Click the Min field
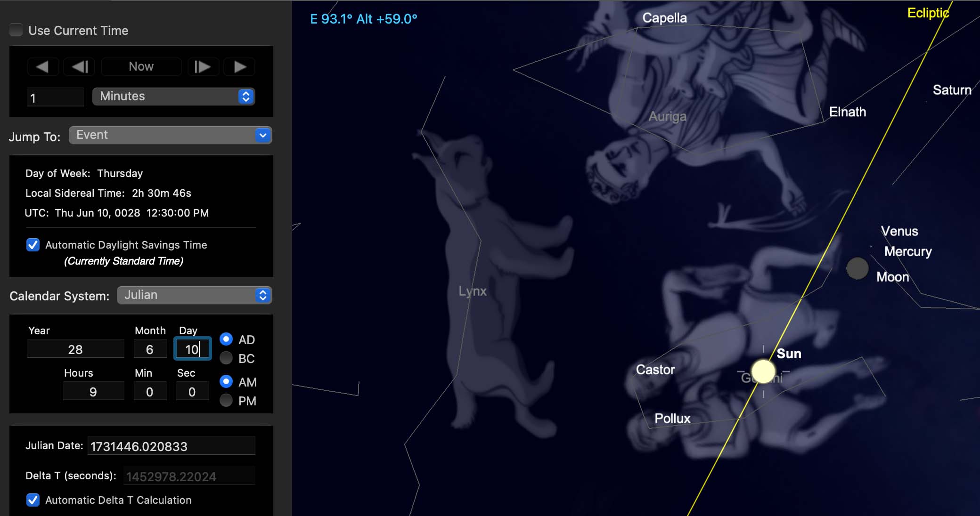The height and width of the screenshot is (516, 980). point(150,392)
